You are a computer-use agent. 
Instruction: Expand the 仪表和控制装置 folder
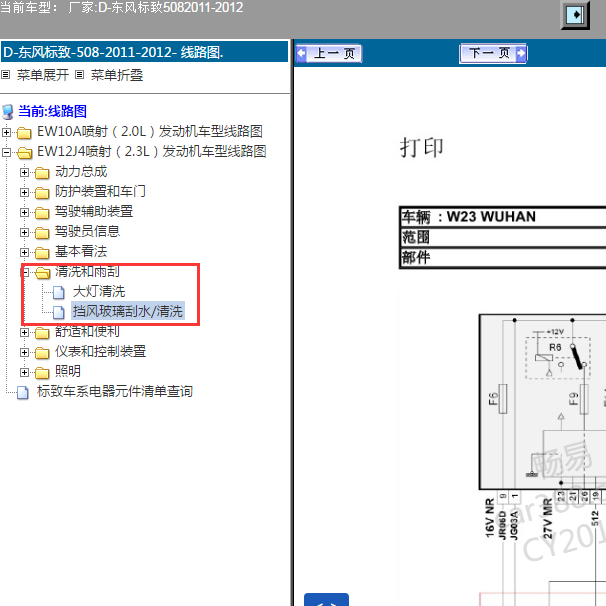pyautogui.click(x=24, y=352)
